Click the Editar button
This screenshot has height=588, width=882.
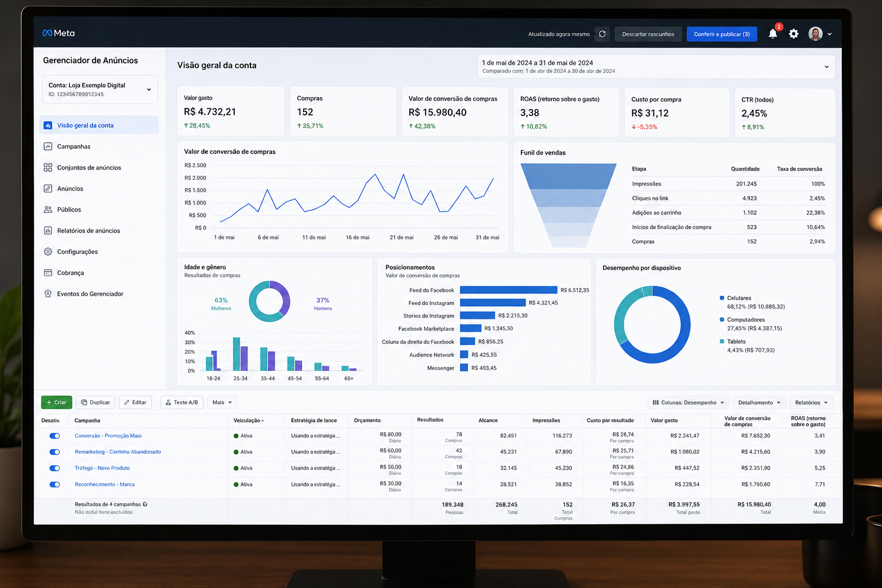[x=136, y=403]
